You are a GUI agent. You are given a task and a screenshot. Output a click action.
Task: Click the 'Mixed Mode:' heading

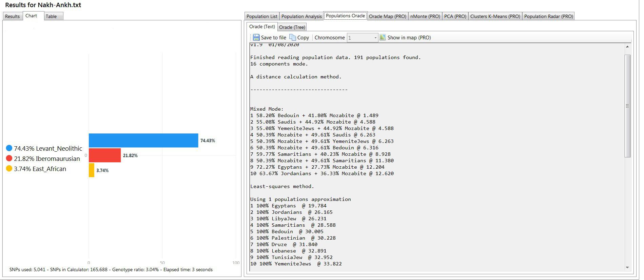(267, 109)
